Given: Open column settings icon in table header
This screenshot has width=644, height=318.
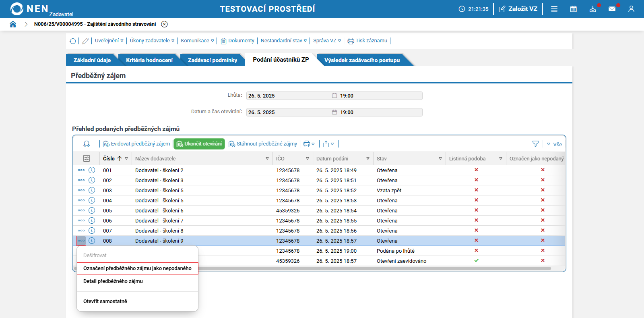Looking at the screenshot, I should [x=87, y=158].
